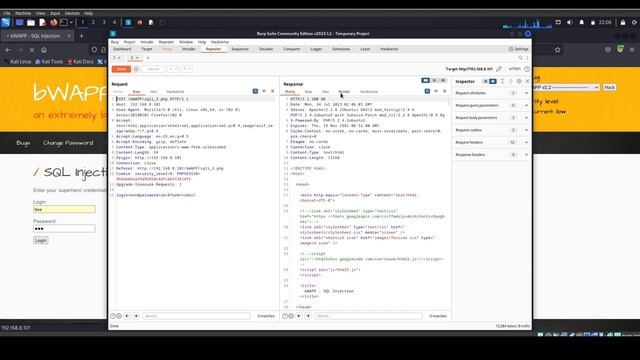Toggle Response pane message wrap icon
Screen dimensions: 640x360
427,91
